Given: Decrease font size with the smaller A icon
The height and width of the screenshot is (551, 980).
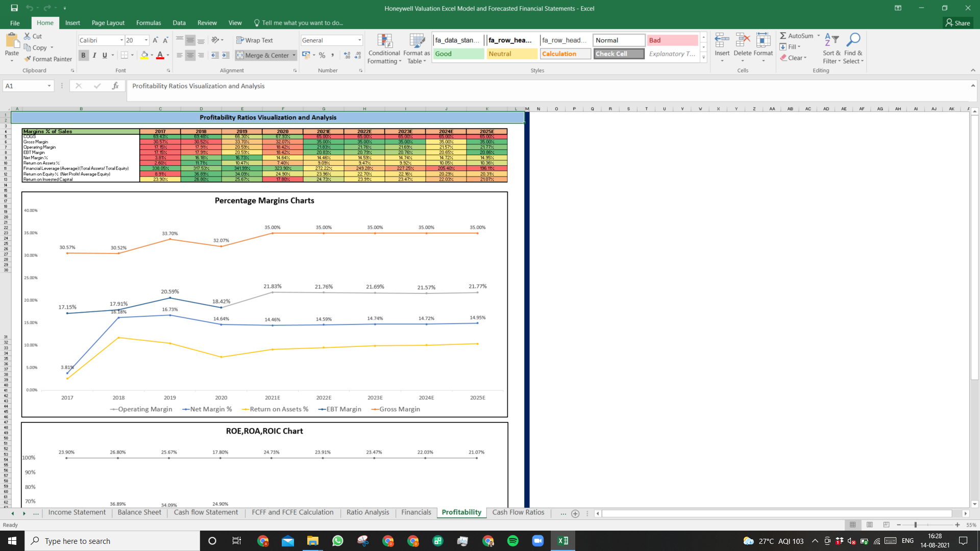Looking at the screenshot, I should 165,40.
